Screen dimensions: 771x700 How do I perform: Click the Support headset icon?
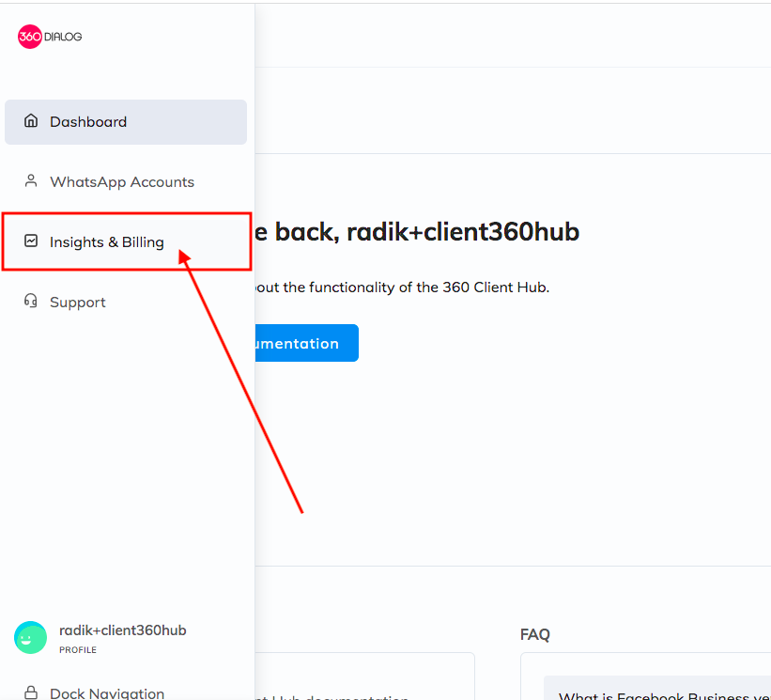click(x=31, y=301)
